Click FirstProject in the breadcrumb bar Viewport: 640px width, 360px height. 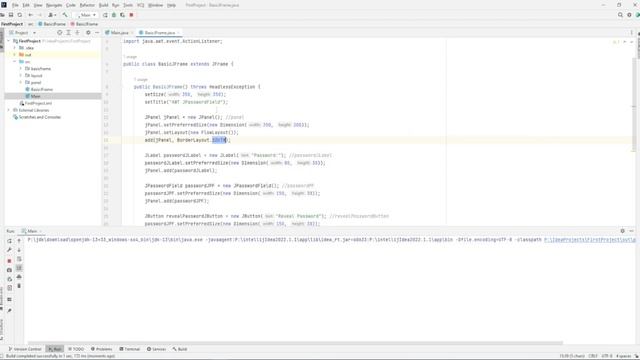[x=12, y=24]
